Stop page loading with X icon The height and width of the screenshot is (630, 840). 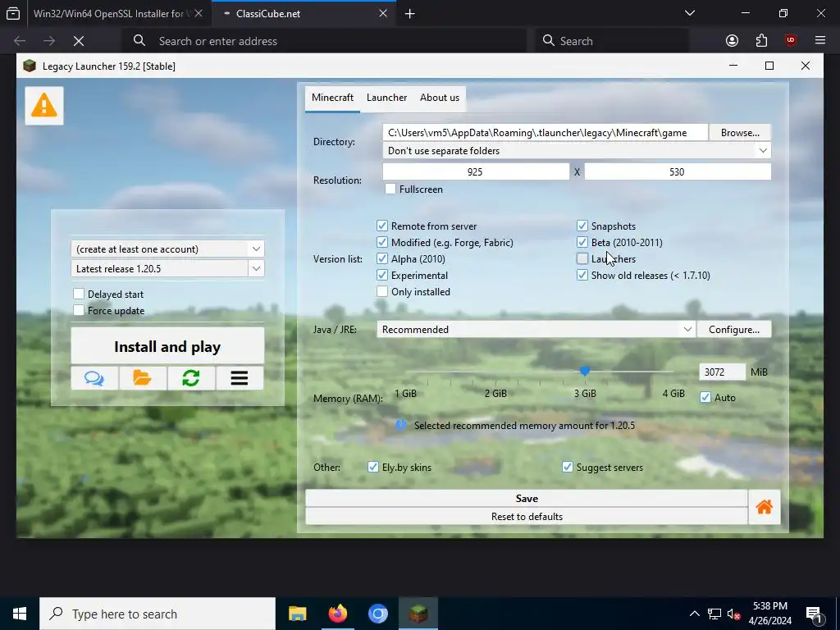(79, 41)
